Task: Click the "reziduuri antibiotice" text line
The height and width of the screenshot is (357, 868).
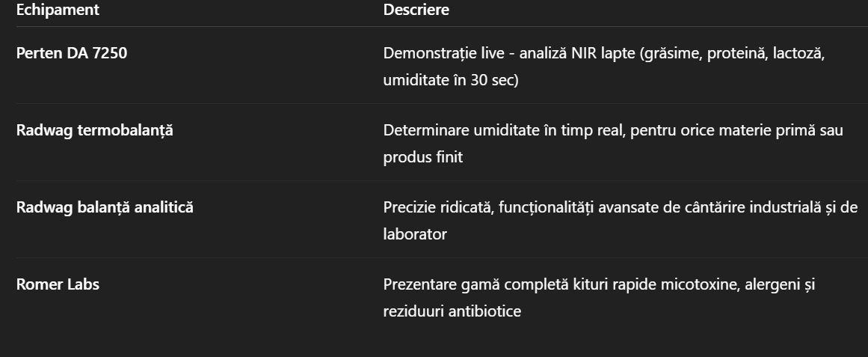Action: [x=452, y=311]
